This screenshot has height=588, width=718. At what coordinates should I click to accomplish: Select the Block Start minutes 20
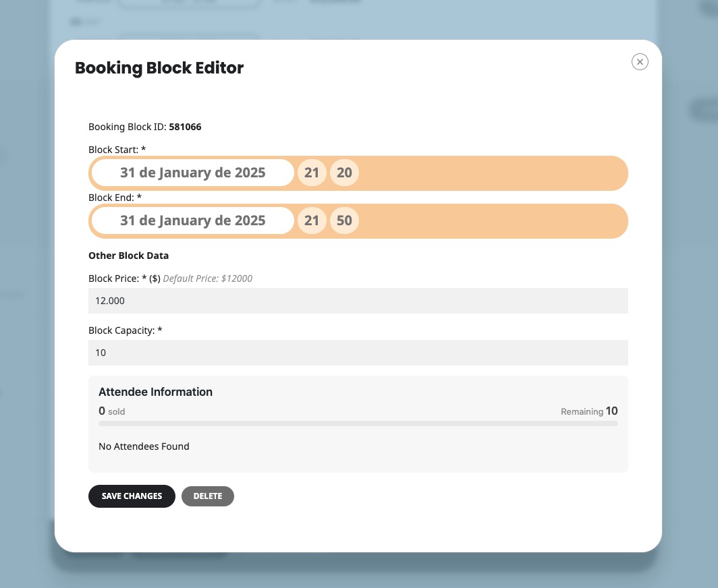pyautogui.click(x=344, y=173)
